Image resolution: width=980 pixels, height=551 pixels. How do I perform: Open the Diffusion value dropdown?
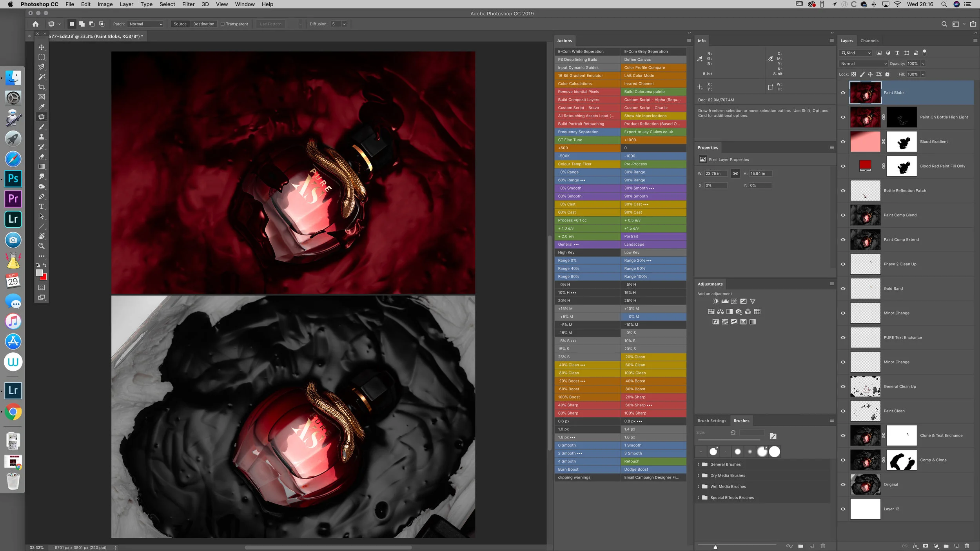[x=344, y=24]
